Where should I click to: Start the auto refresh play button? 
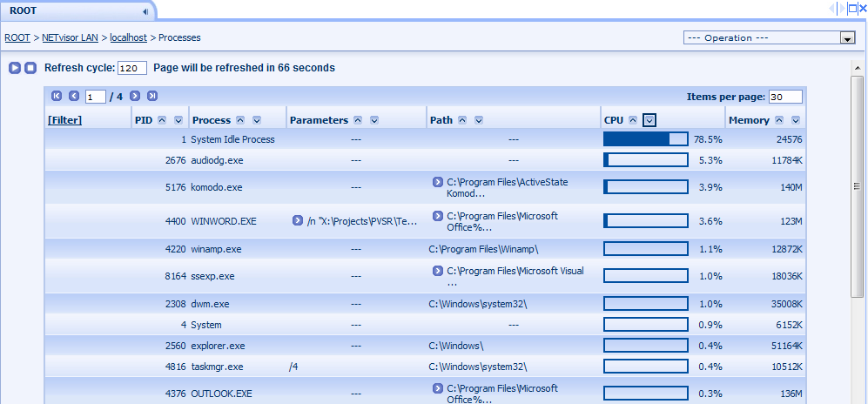15,68
